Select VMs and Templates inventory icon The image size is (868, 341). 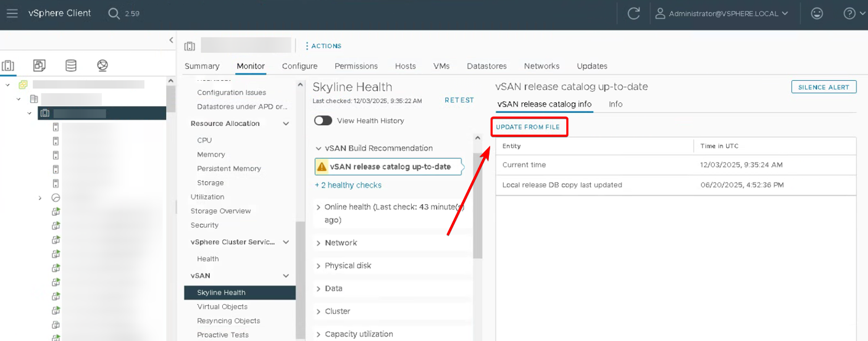pyautogui.click(x=40, y=65)
